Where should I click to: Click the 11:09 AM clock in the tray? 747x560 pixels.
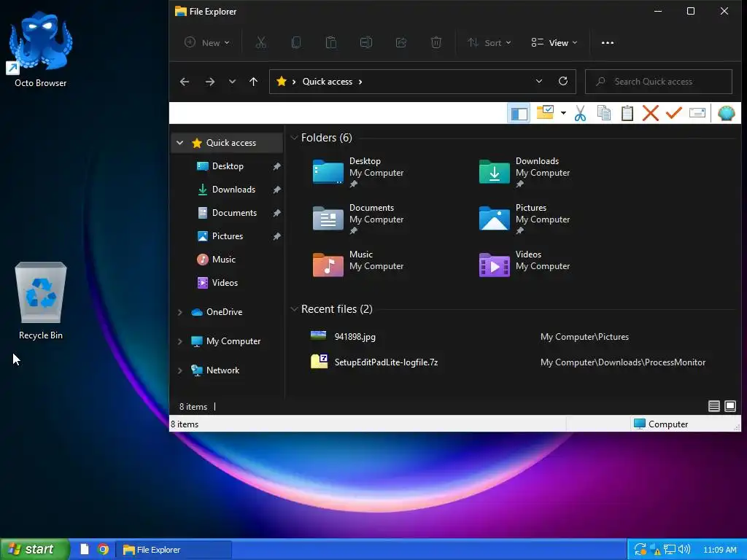point(720,550)
